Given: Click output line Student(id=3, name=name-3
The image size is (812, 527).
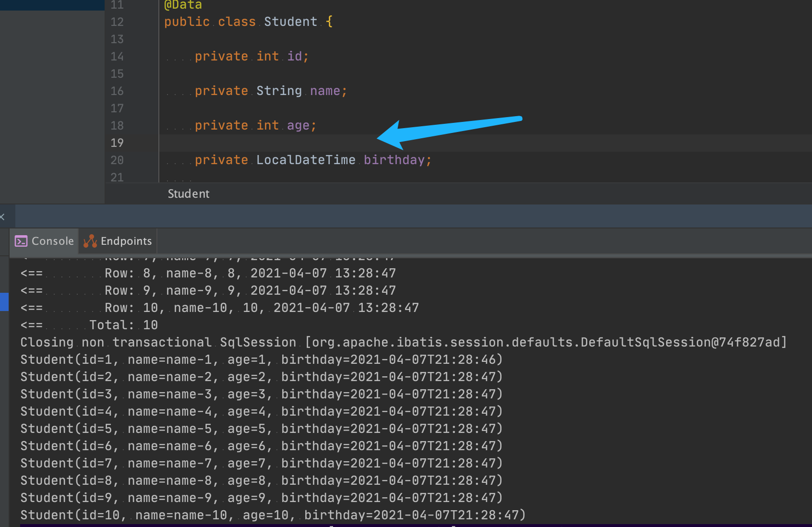Looking at the screenshot, I should (262, 394).
